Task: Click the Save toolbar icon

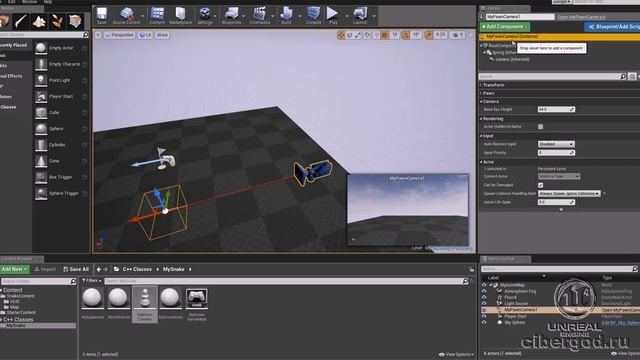Action: coord(102,16)
